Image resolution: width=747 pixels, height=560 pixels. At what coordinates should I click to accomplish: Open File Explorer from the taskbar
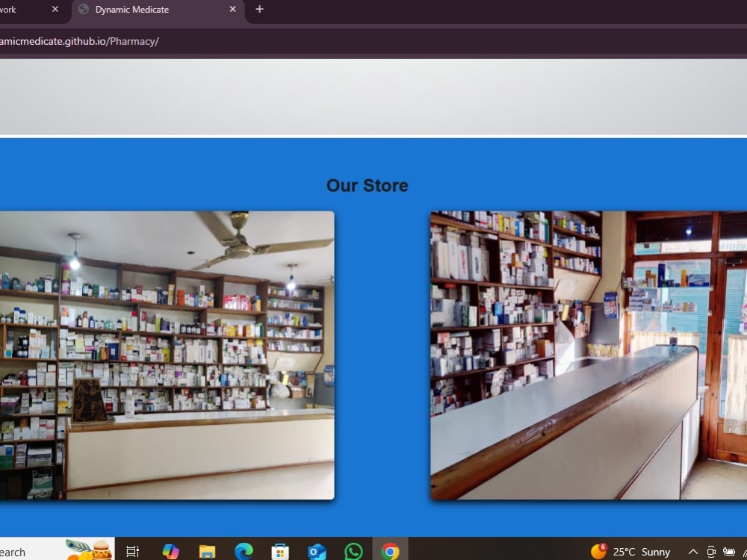click(207, 552)
